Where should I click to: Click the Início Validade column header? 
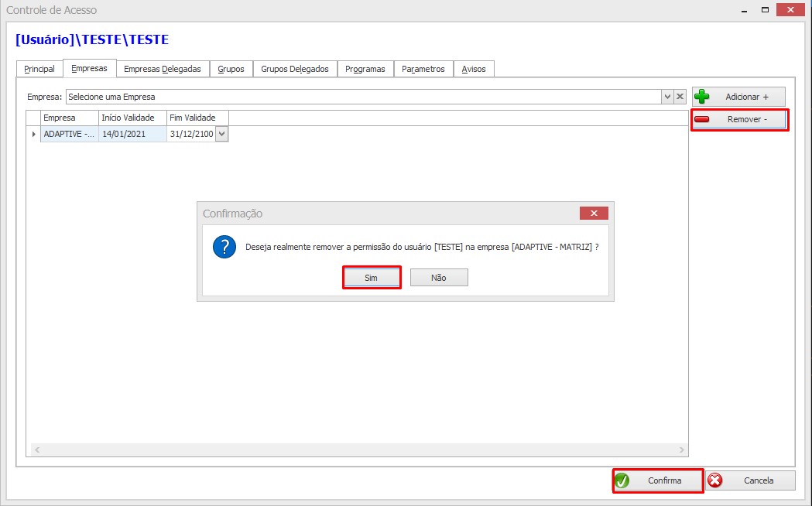tap(132, 118)
